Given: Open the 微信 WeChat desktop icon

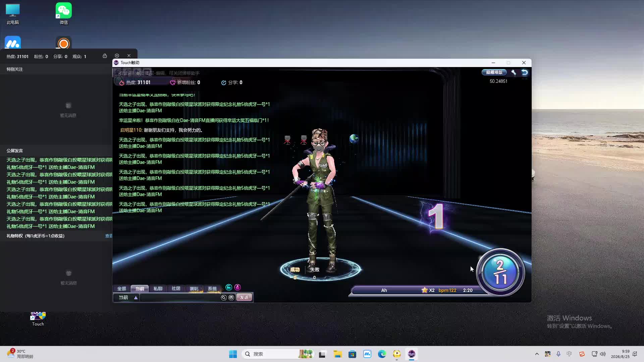Looking at the screenshot, I should pos(64,14).
